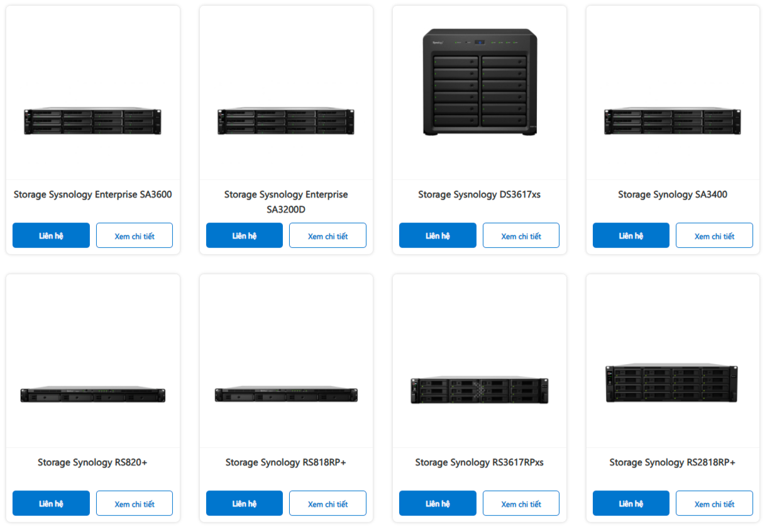Click the Storage Synology RS2818RP+ title
Viewport: 767px width, 532px height.
coord(672,463)
